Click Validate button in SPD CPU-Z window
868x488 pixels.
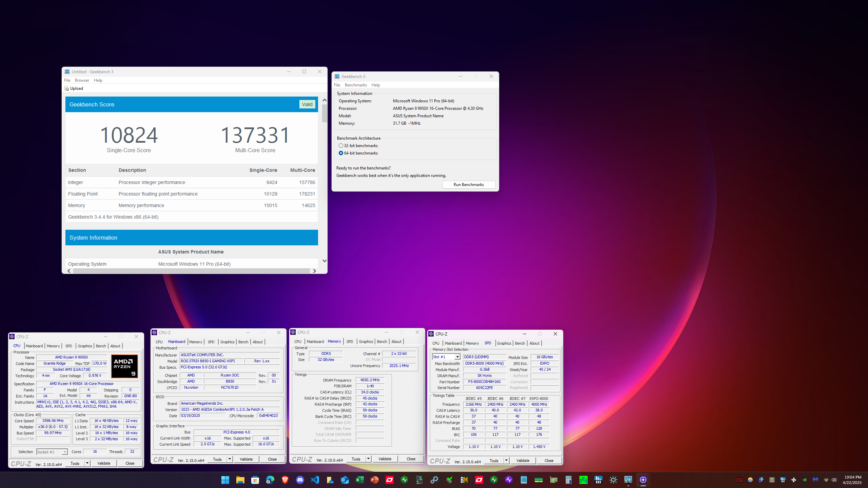(x=523, y=461)
